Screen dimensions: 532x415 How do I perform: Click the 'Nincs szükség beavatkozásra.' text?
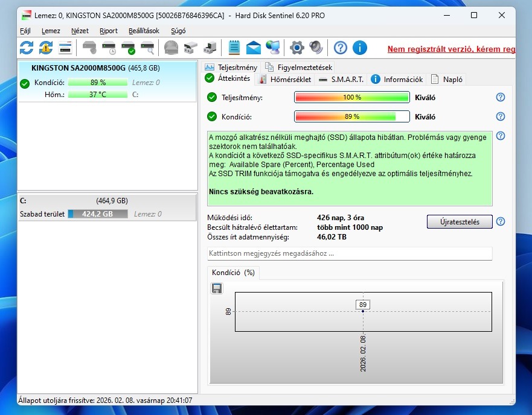coord(261,192)
